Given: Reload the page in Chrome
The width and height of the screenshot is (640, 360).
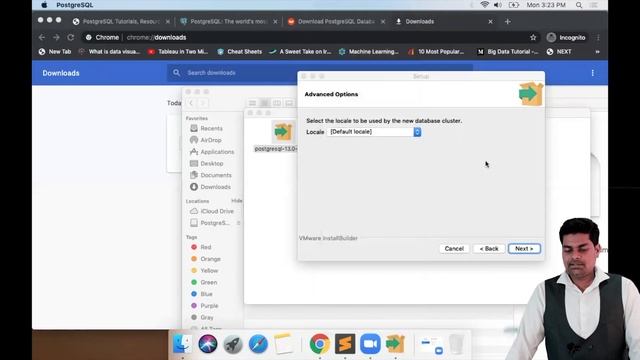Looking at the screenshot, I should (x=71, y=37).
